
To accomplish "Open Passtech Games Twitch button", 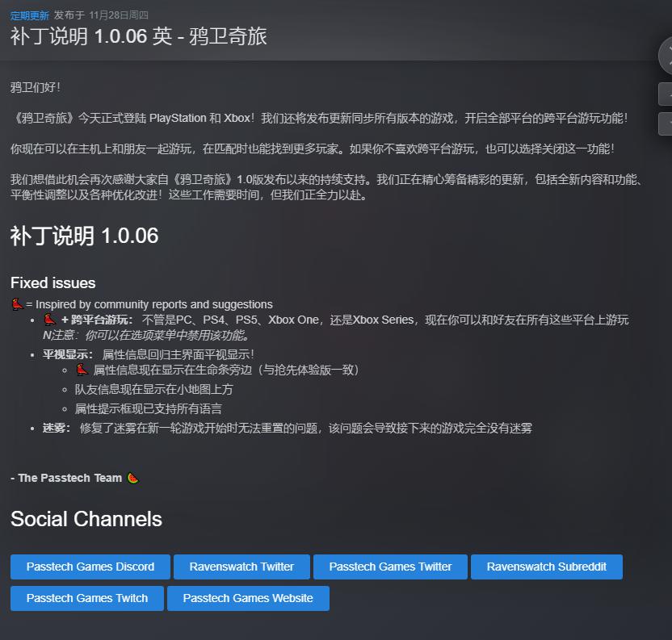I will click(x=87, y=598).
